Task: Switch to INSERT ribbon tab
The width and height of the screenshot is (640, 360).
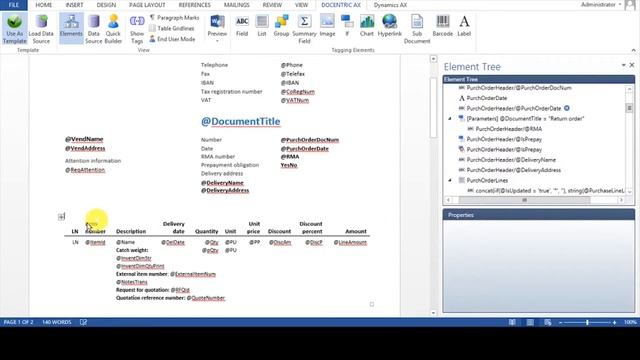Action: pos(74,5)
